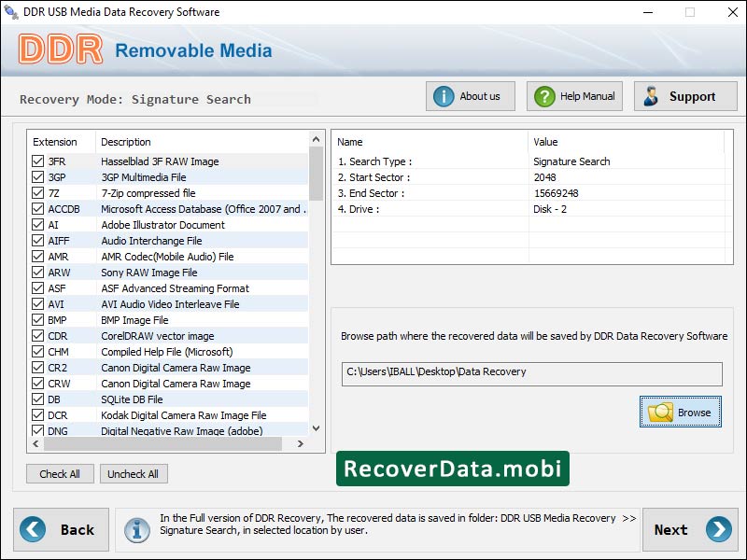Minimize the DDR recovery window
This screenshot has height=560, width=747.
pos(648,12)
